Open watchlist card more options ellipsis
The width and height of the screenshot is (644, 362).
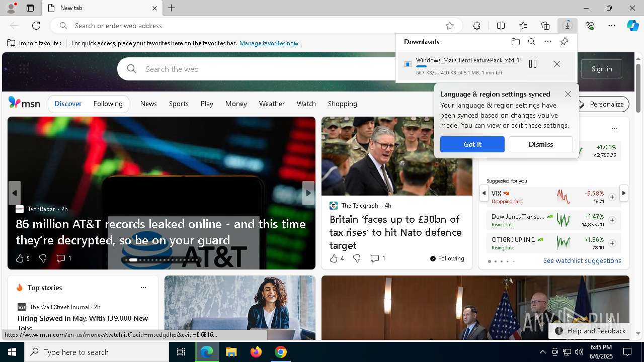click(x=614, y=129)
